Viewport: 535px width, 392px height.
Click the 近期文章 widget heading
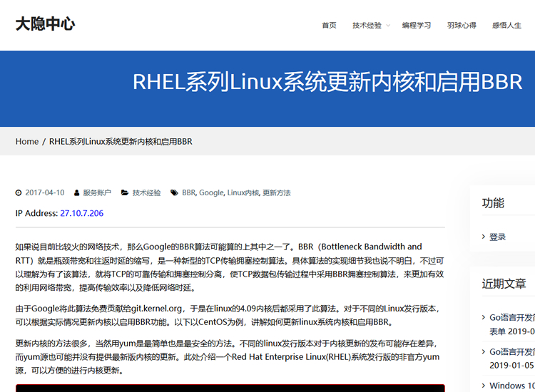pos(504,284)
